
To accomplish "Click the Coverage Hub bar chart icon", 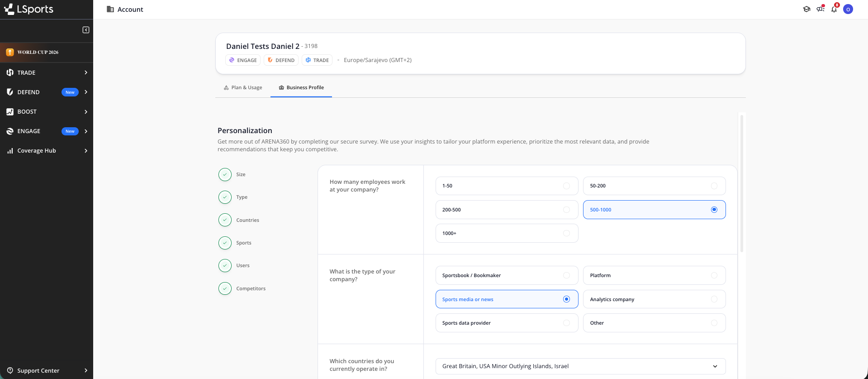I will click(x=10, y=151).
